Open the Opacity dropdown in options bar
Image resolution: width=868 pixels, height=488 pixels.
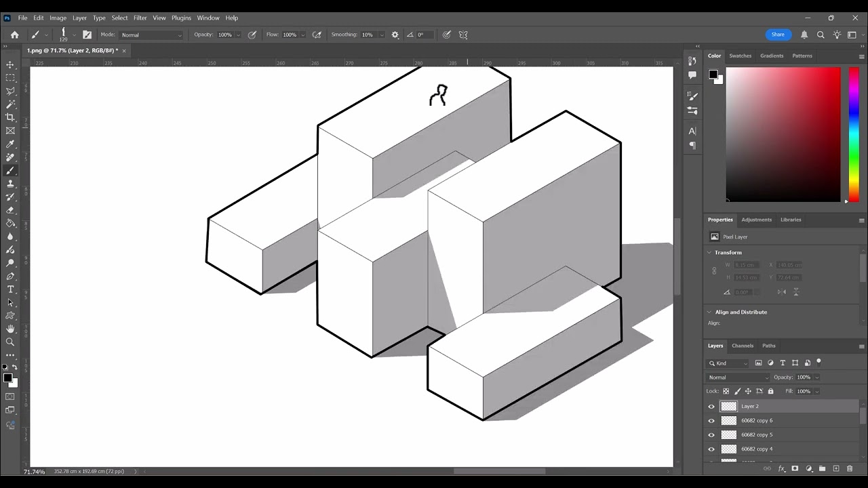click(237, 35)
